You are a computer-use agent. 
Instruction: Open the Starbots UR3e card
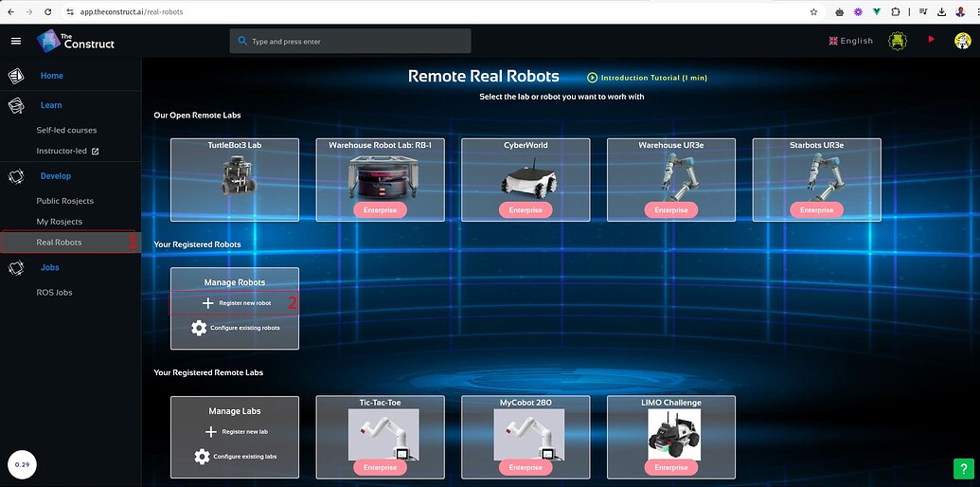817,180
